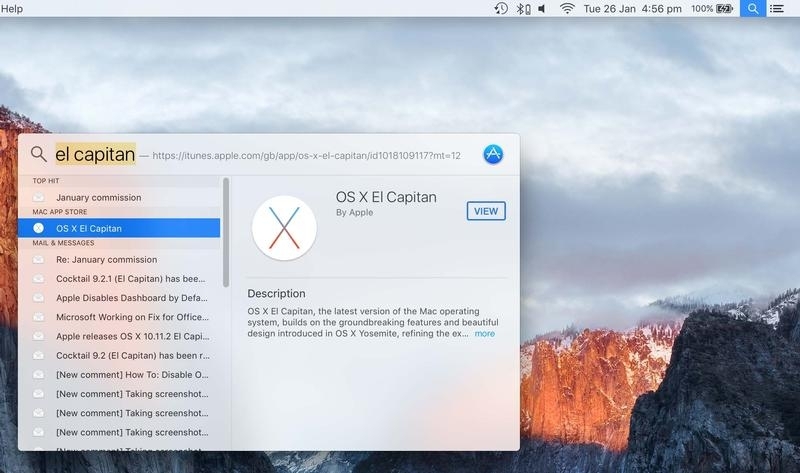Click the large OS X El Capitan X logo
This screenshot has height=473, width=800.
(284, 228)
